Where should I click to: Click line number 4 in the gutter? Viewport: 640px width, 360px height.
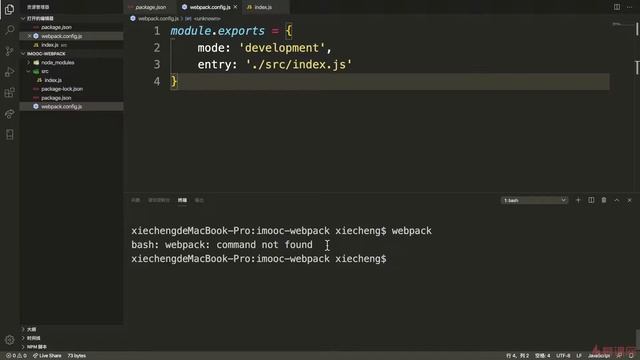157,82
